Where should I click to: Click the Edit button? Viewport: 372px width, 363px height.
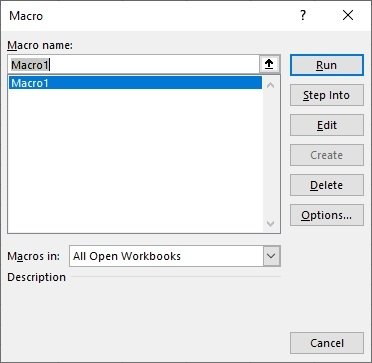[x=327, y=125]
